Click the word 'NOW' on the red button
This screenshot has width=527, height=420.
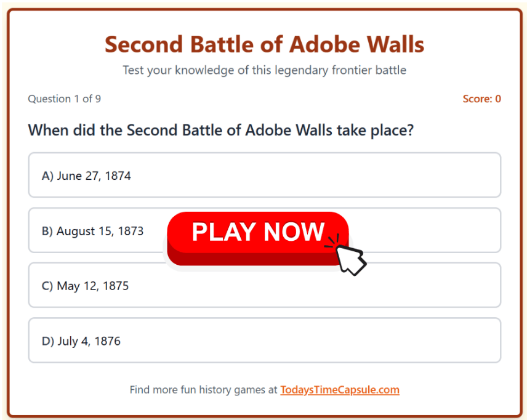point(292,232)
